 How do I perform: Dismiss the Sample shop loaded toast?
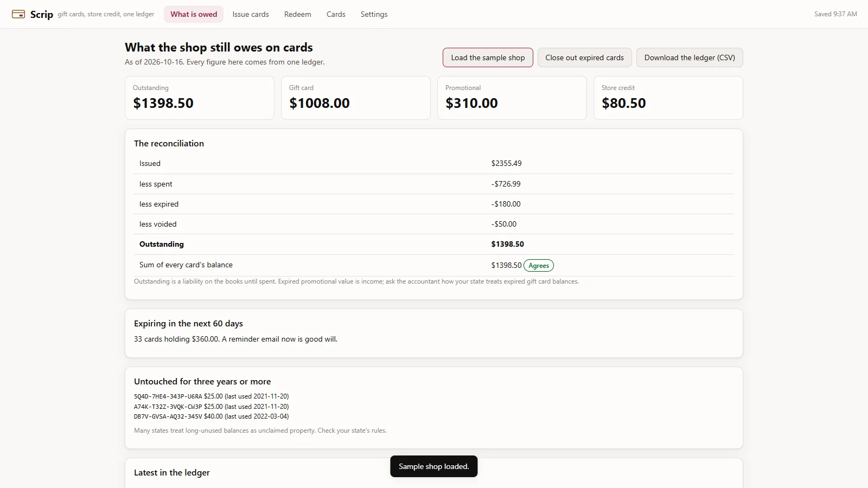pyautogui.click(x=434, y=466)
